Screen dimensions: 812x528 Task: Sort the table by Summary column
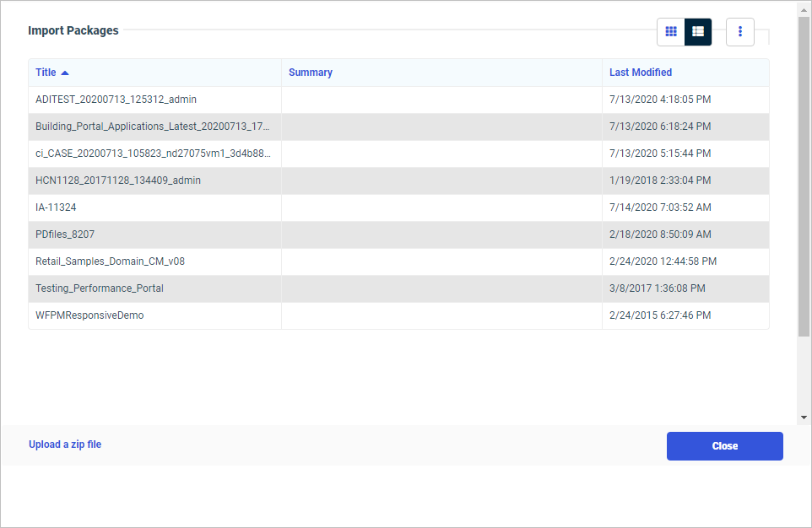coord(311,72)
